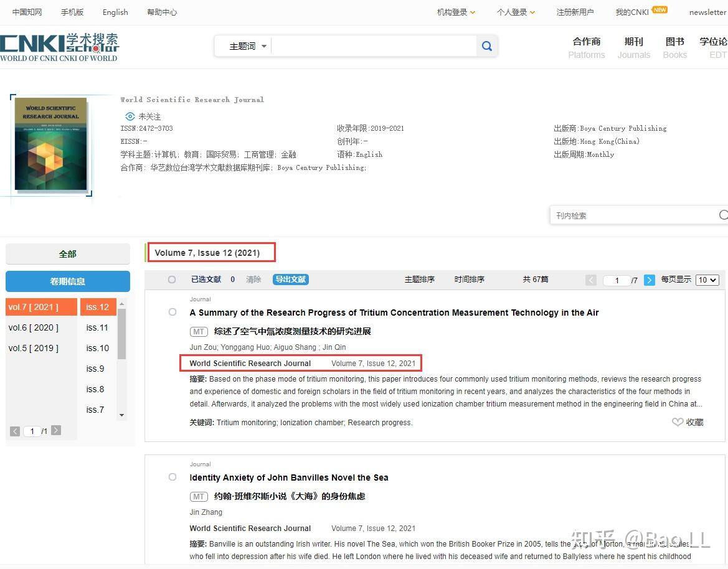Open 中国知网 link
This screenshot has width=728, height=569.
coord(27,12)
